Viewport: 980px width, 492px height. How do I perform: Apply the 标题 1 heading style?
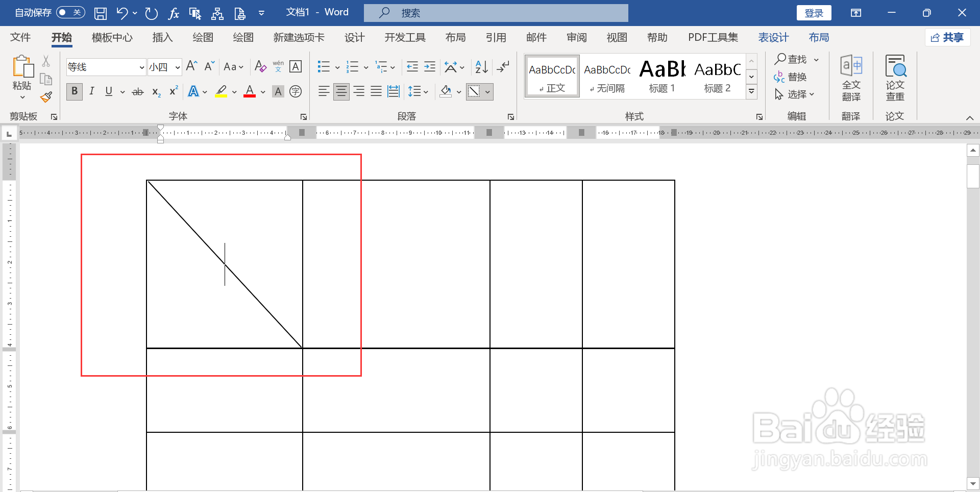[x=662, y=76]
